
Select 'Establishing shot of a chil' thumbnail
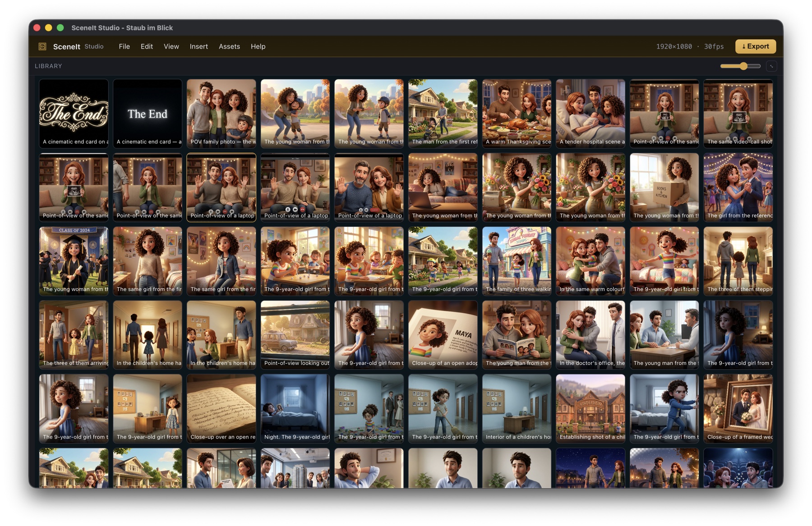pos(591,409)
